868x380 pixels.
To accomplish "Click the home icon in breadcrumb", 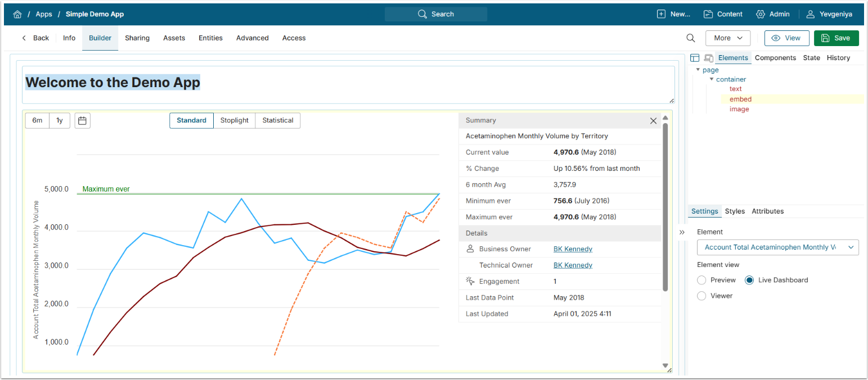I will click(17, 14).
